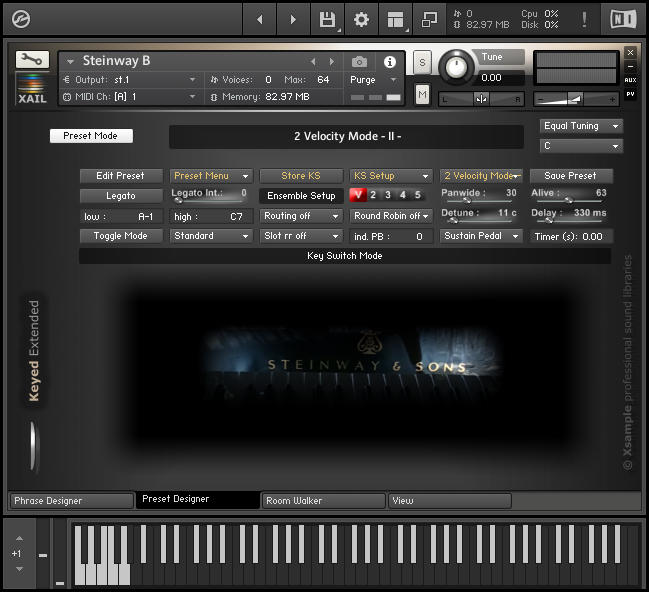649x592 pixels.
Task: Click the XAIL library logo
Action: (32, 89)
